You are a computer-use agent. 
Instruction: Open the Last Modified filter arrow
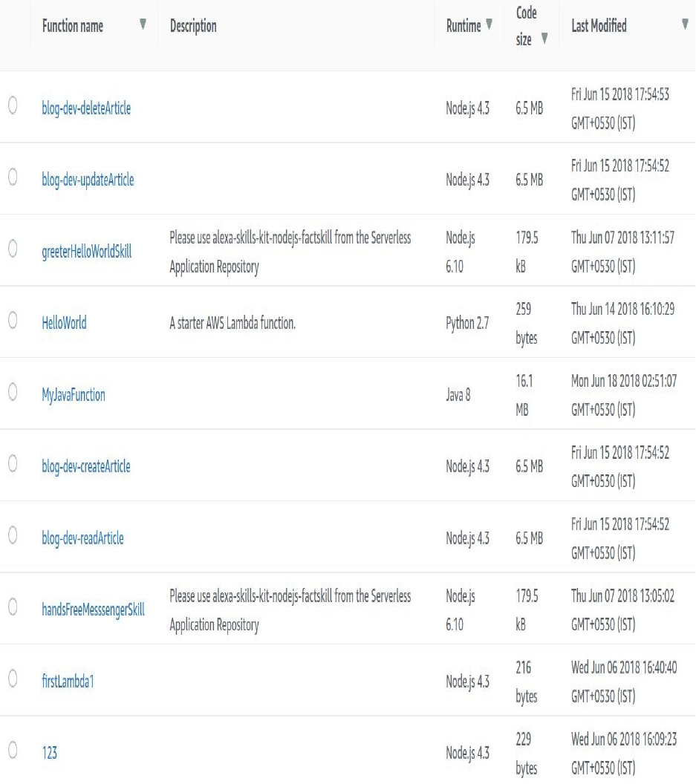(685, 24)
